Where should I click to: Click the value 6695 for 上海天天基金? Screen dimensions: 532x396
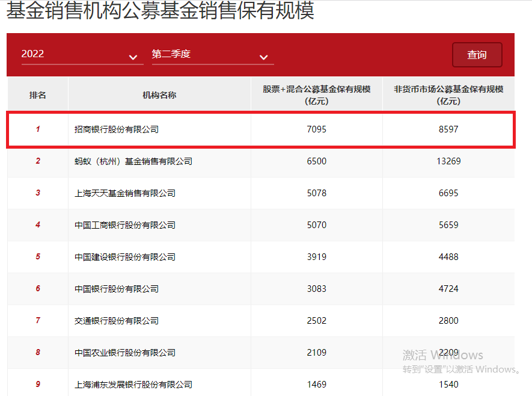pos(448,193)
